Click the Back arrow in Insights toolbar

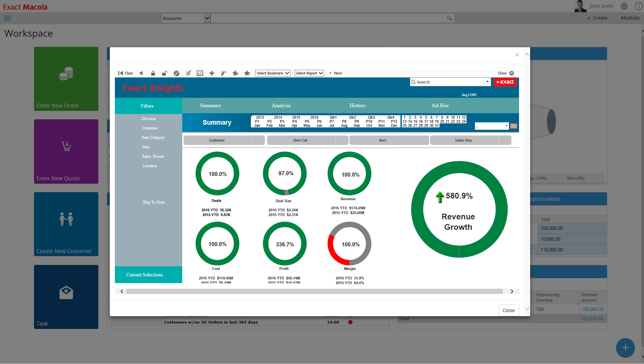point(141,73)
